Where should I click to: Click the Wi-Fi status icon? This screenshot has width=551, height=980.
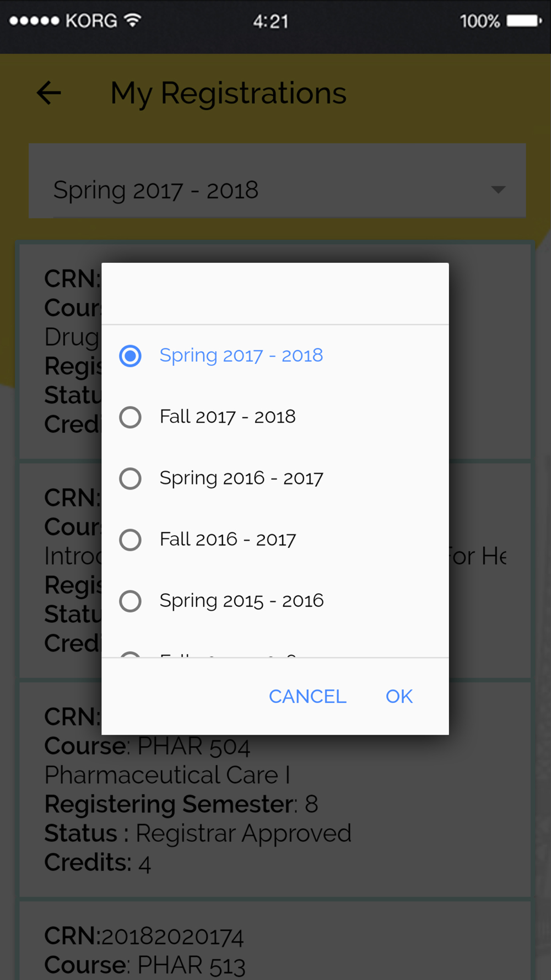132,20
